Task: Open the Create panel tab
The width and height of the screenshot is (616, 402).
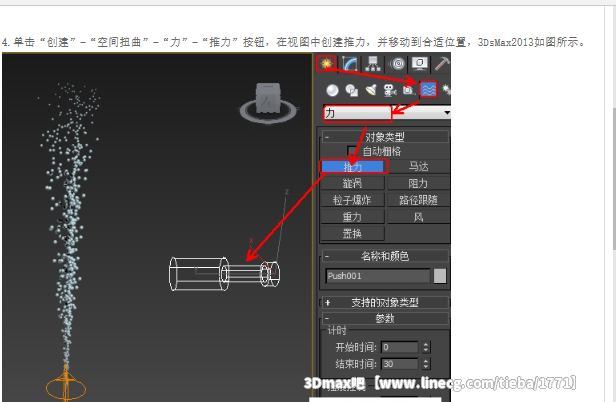Action: [x=326, y=63]
